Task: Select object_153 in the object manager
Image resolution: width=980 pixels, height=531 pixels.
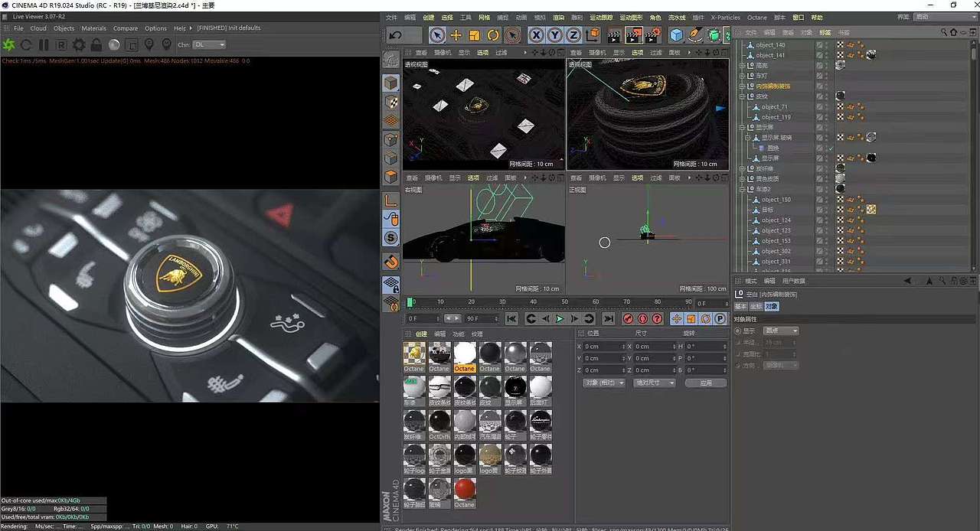Action: [776, 241]
